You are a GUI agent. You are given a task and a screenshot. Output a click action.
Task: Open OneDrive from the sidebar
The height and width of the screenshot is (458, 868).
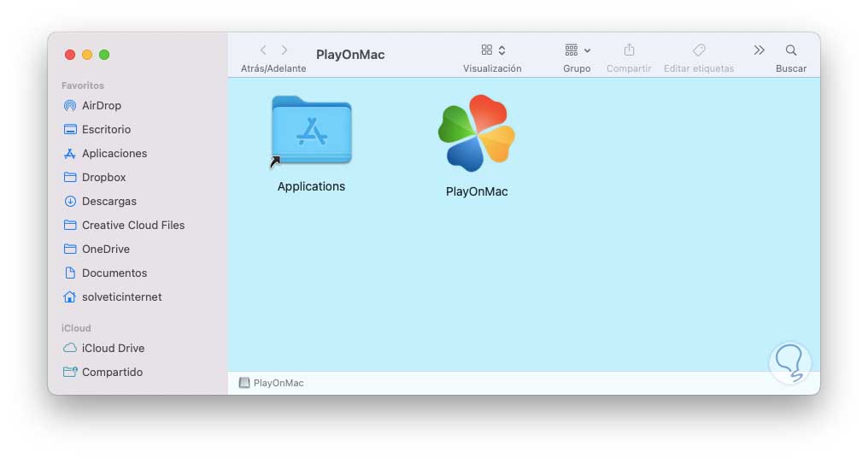97,249
